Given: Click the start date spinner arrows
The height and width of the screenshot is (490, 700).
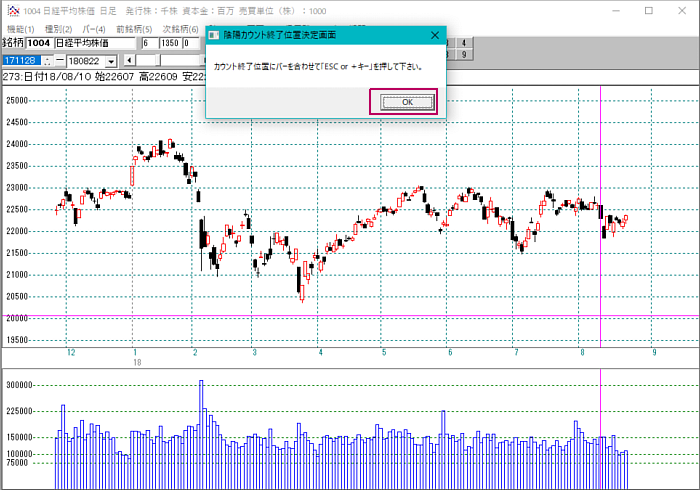Looking at the screenshot, I should (x=47, y=61).
